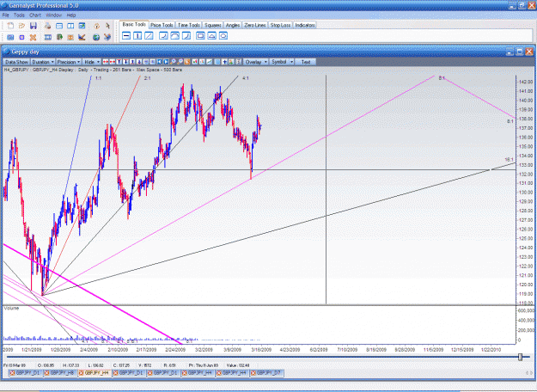This screenshot has width=537, height=392.
Task: Click the Print icon in the main toolbar
Action: pos(48,26)
